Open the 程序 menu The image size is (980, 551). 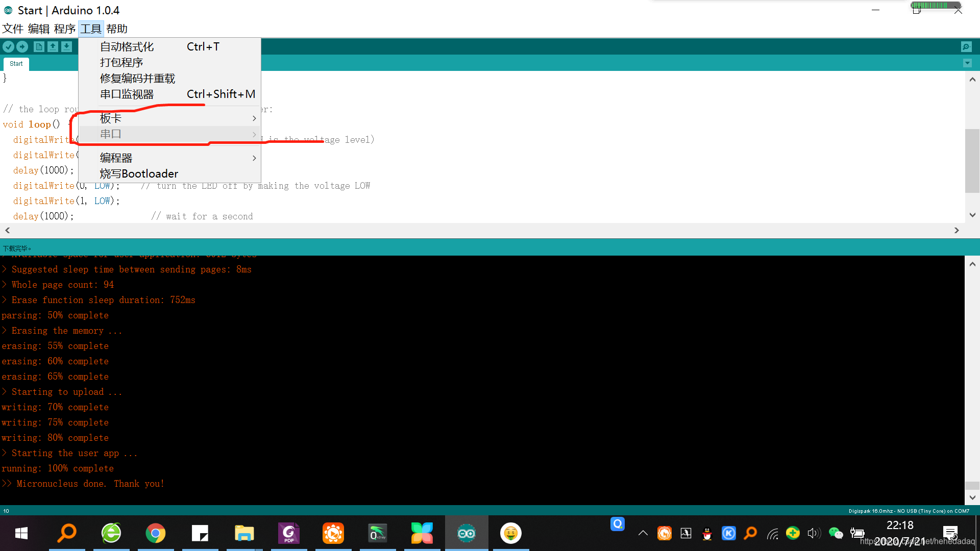coord(65,29)
